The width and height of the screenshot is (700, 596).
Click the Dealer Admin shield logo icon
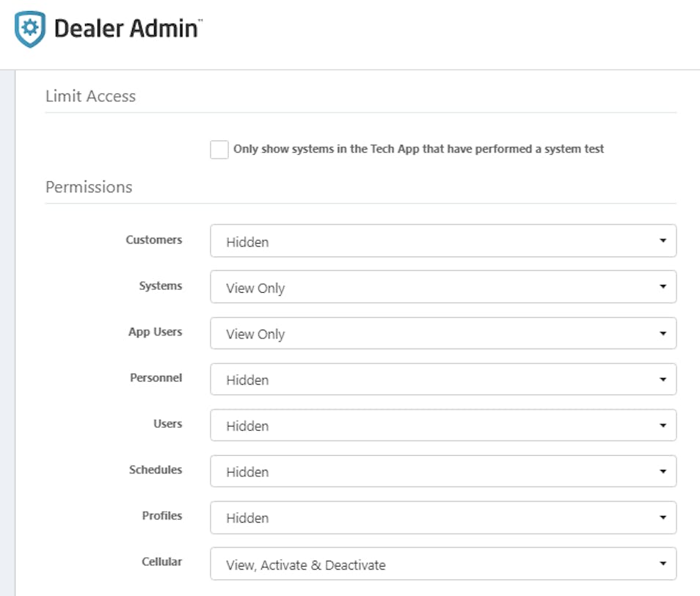coord(30,29)
